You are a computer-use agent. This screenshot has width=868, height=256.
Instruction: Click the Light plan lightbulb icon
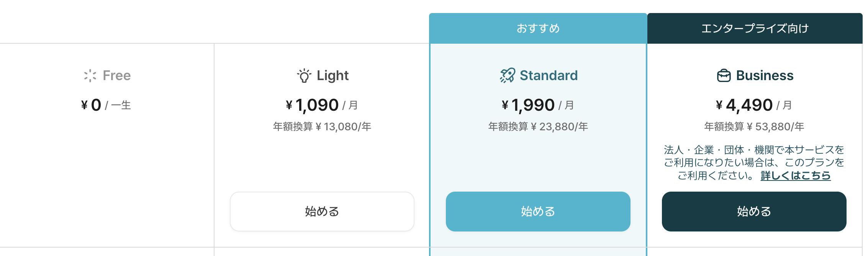pos(304,75)
